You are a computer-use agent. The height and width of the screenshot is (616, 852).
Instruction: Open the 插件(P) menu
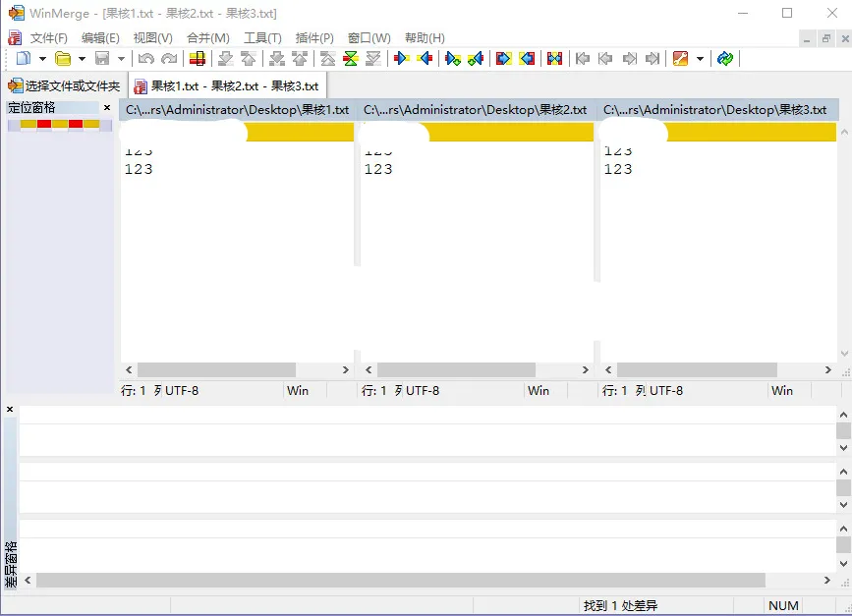tap(313, 38)
